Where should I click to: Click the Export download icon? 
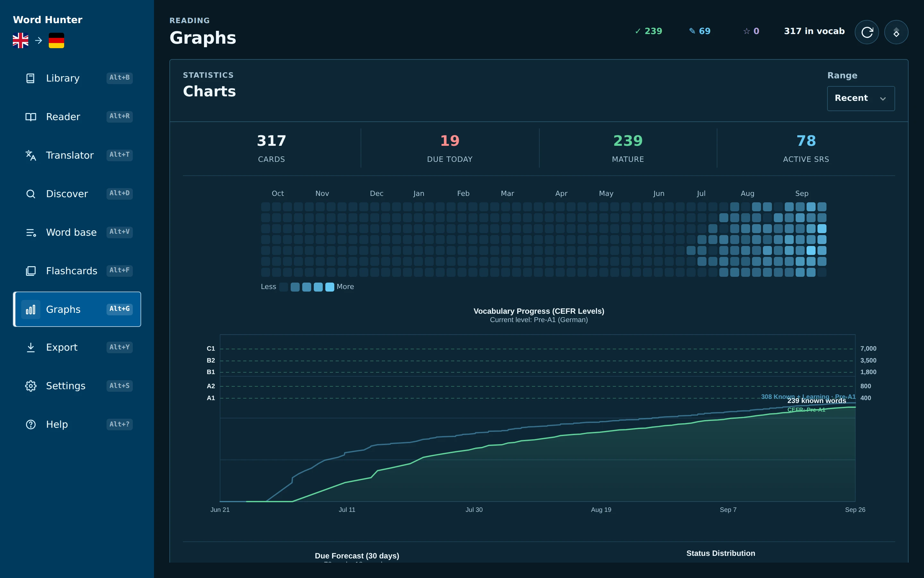click(x=30, y=347)
